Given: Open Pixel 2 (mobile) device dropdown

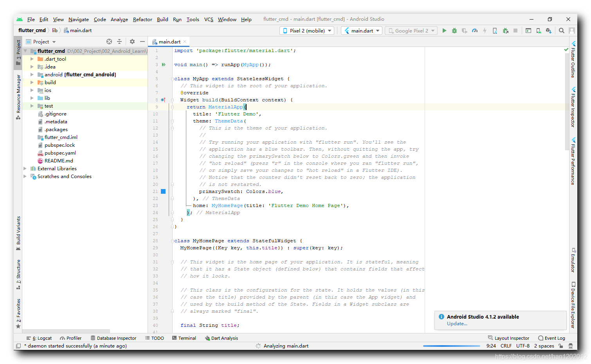Looking at the screenshot, I should click(307, 31).
